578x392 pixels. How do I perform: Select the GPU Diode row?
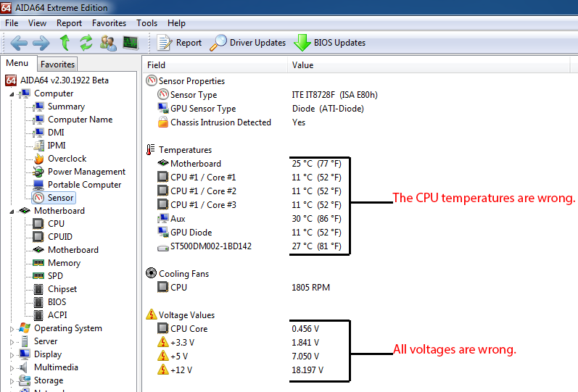pos(249,233)
